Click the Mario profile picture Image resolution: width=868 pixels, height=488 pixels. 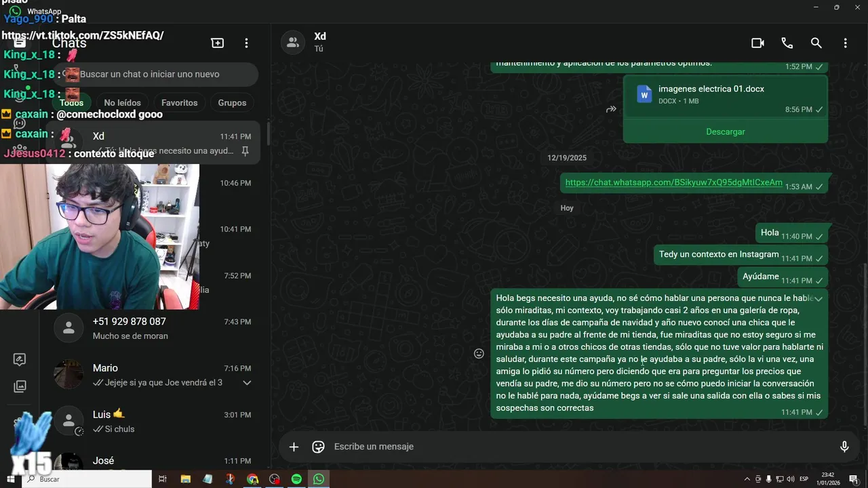[x=68, y=375]
